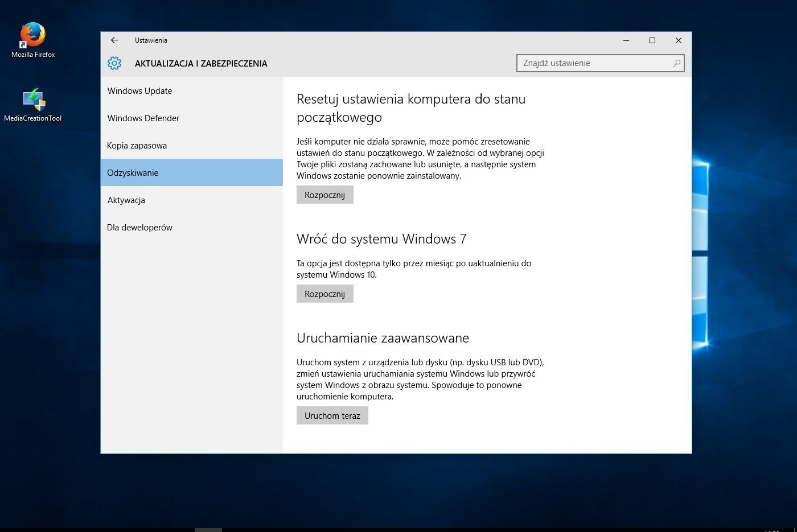The height and width of the screenshot is (532, 797).
Task: Maximize the Ustawienia window
Action: [652, 40]
